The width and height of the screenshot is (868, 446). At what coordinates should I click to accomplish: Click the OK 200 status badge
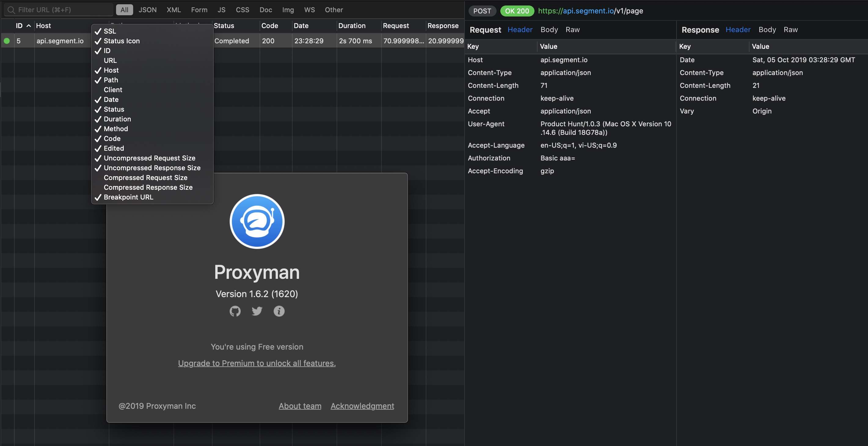click(517, 11)
